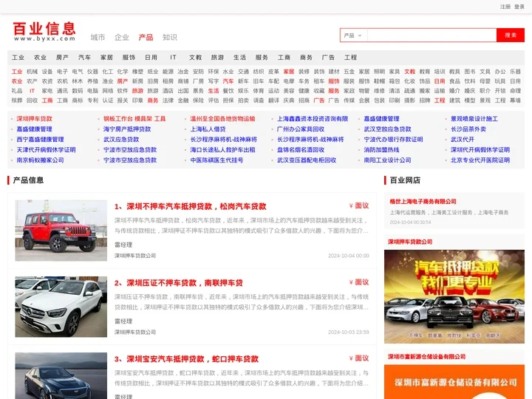Open the 海宁房产抵押贷款 link
This screenshot has height=399, width=532.
tap(127, 129)
